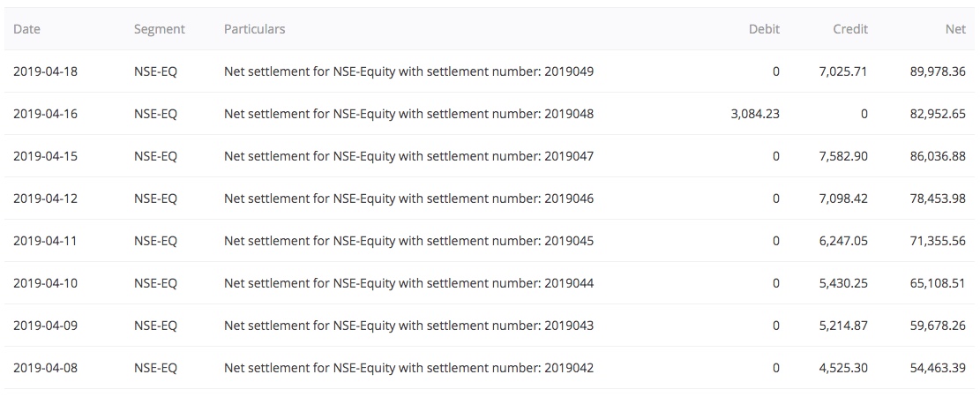Click the Credit column header
Screen dimensions: 980x397
[850, 29]
